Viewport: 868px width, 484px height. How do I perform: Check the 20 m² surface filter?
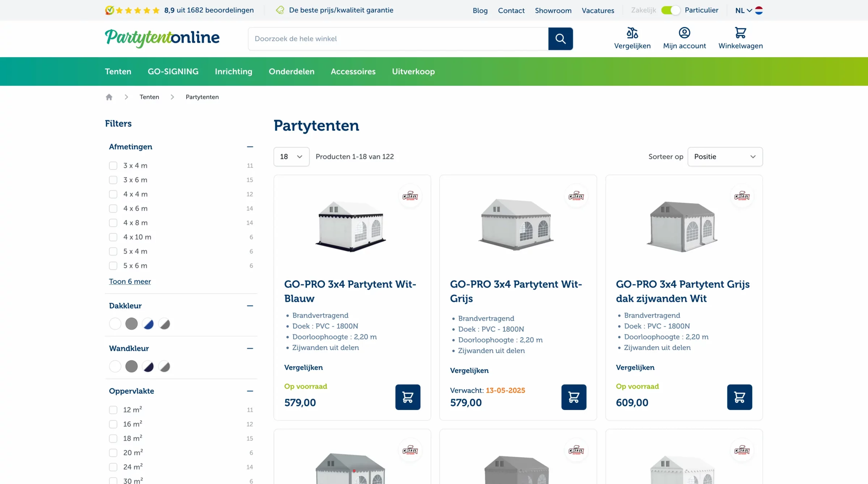(113, 453)
